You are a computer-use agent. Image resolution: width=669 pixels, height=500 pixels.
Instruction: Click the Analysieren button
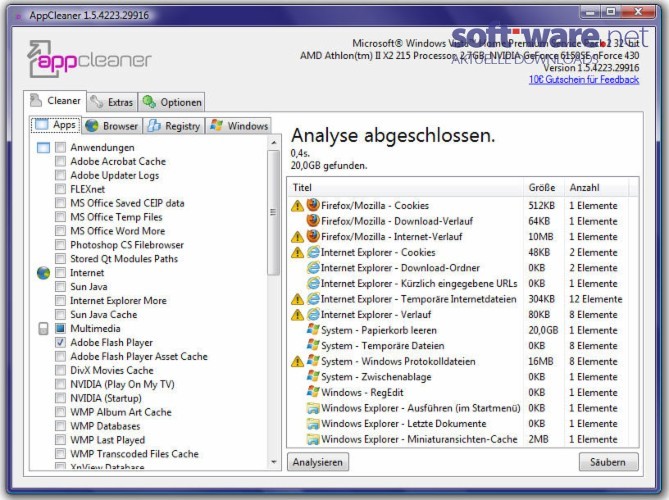[318, 462]
